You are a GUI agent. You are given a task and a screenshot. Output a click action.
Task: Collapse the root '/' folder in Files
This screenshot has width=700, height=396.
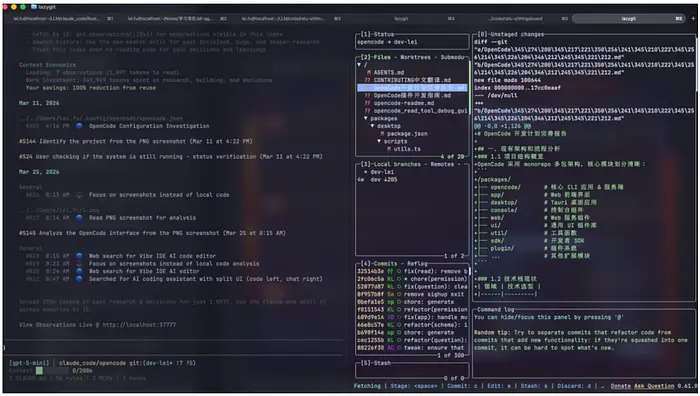(x=359, y=65)
